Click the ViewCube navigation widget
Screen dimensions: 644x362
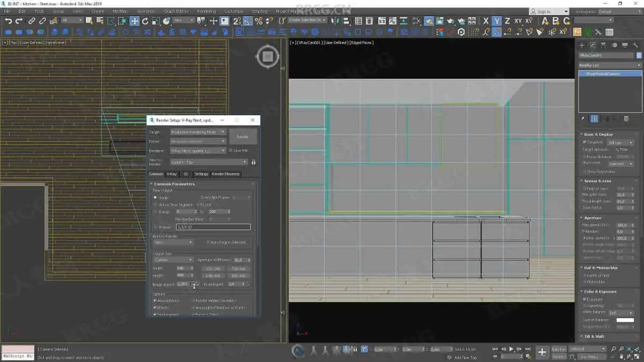pyautogui.click(x=268, y=57)
